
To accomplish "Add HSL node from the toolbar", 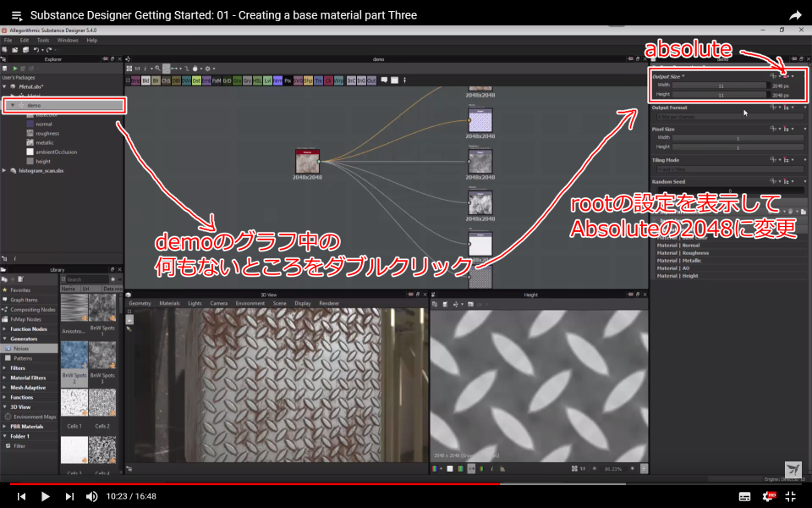I will [257, 81].
